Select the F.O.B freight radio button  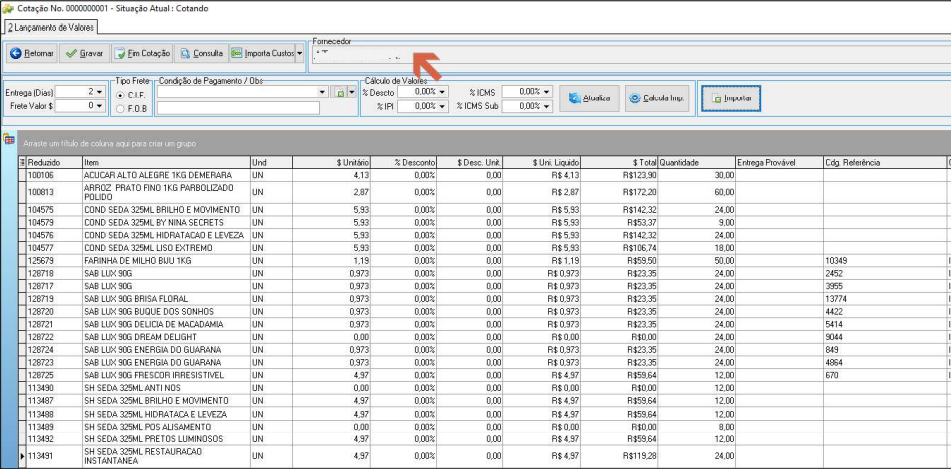pos(120,109)
